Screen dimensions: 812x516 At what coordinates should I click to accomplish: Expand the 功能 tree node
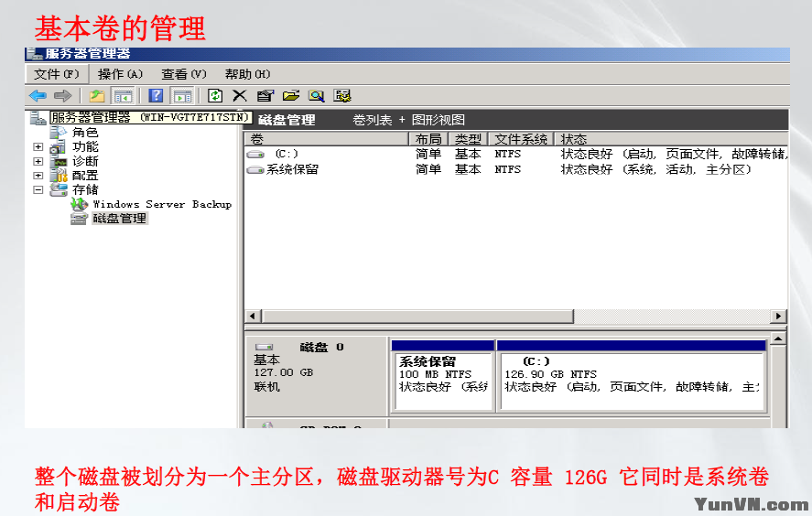click(x=38, y=147)
